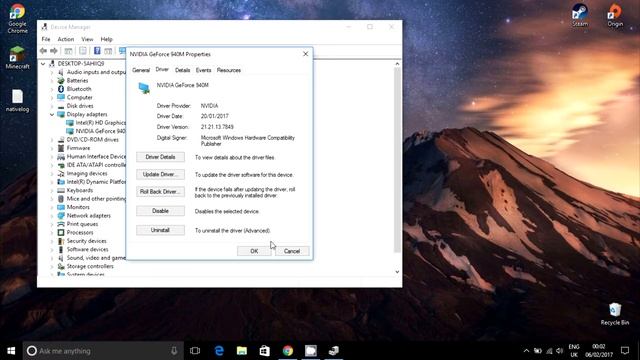Switch to the Resources tab
Image resolution: width=640 pixels, height=360 pixels.
tap(229, 70)
